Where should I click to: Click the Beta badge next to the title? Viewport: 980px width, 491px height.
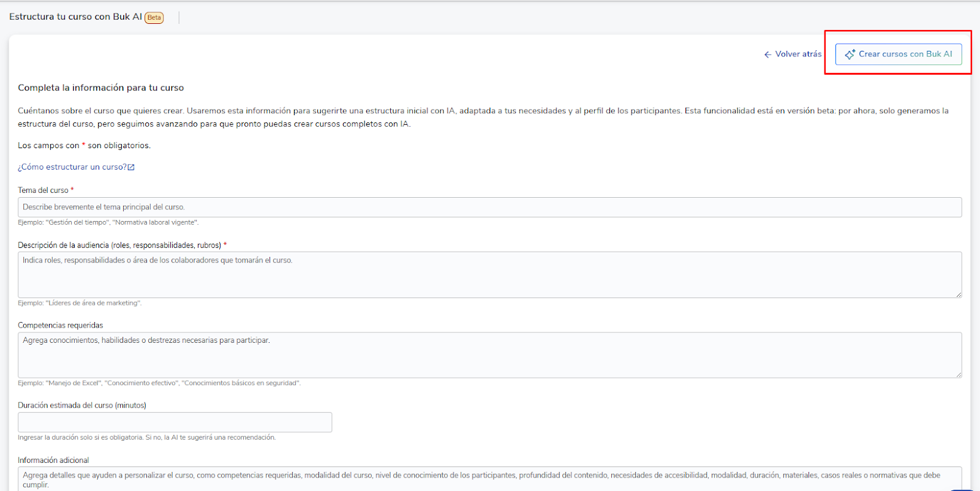[154, 18]
